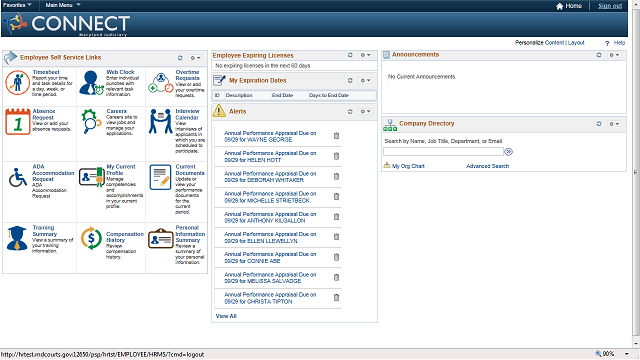640x360 pixels.
Task: Click the Home icon in header
Action: (x=560, y=6)
